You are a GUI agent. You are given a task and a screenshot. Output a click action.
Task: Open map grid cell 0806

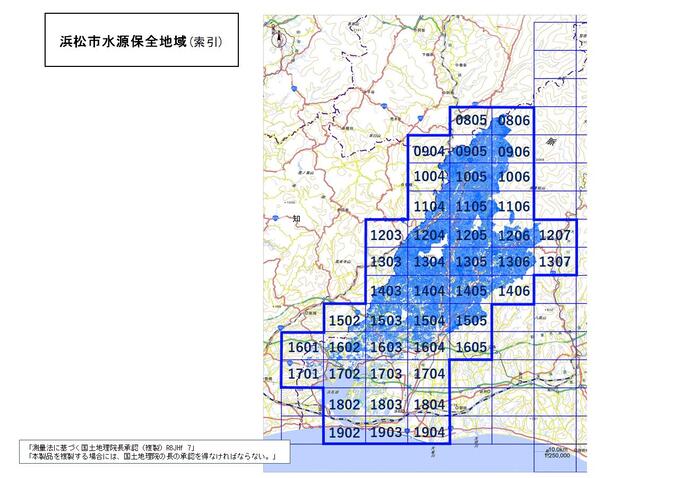point(513,121)
